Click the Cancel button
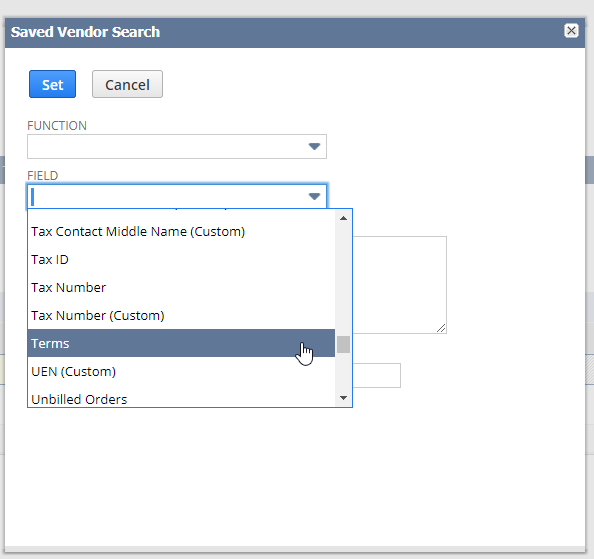 (127, 84)
